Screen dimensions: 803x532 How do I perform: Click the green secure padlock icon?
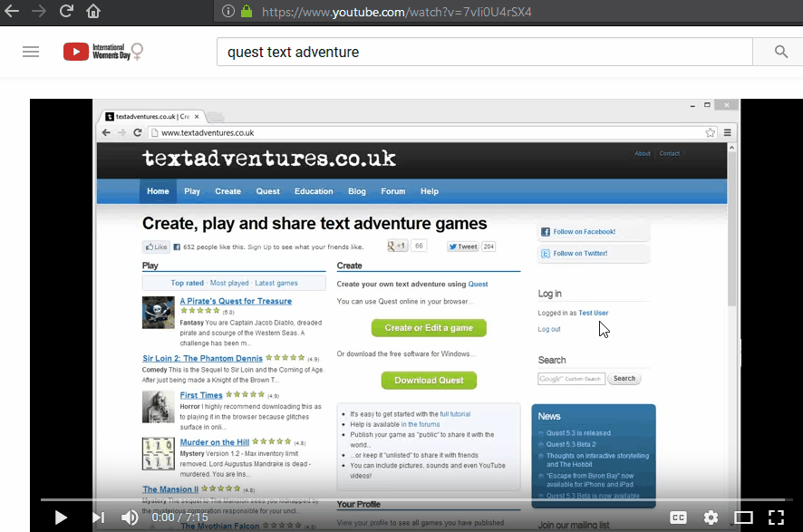(247, 11)
